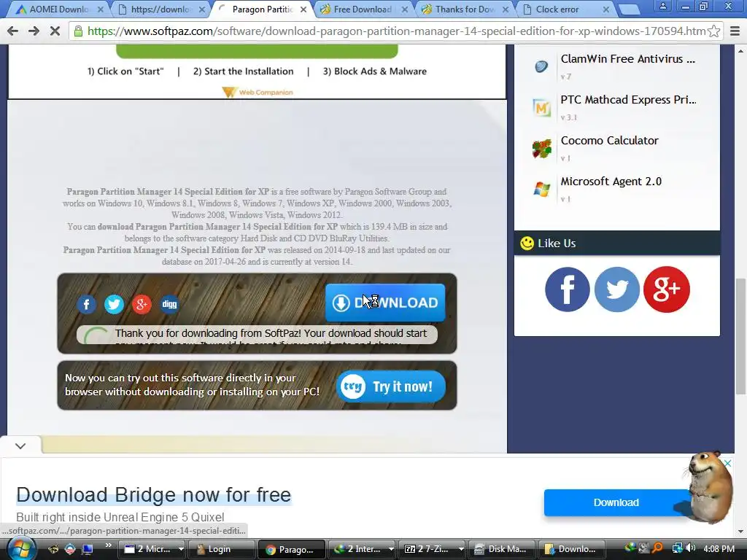Click the ClamWin Free Antivirus icon
Image resolution: width=747 pixels, height=560 pixels.
pyautogui.click(x=541, y=66)
